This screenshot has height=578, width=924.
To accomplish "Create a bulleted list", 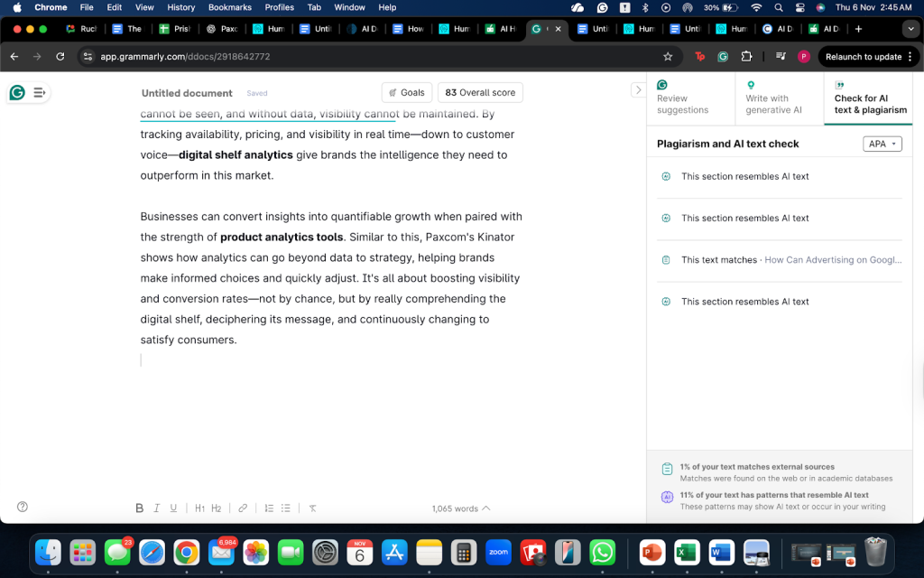I will click(285, 508).
